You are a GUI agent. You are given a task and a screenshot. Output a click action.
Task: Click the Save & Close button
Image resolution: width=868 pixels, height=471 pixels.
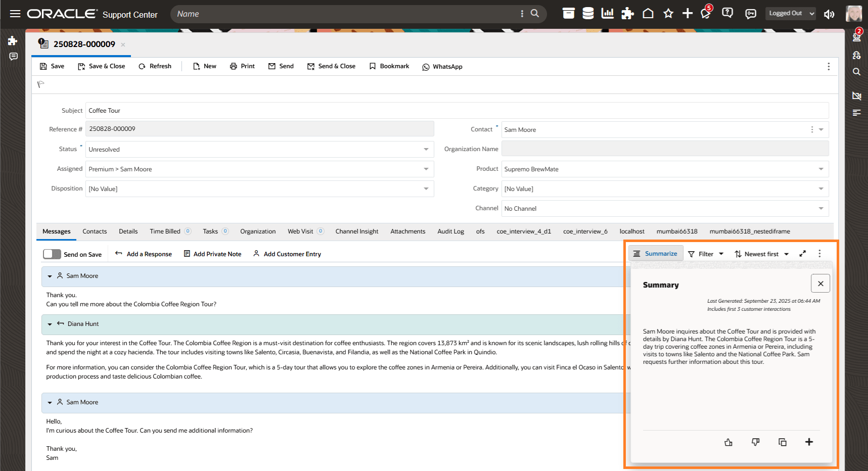point(101,66)
